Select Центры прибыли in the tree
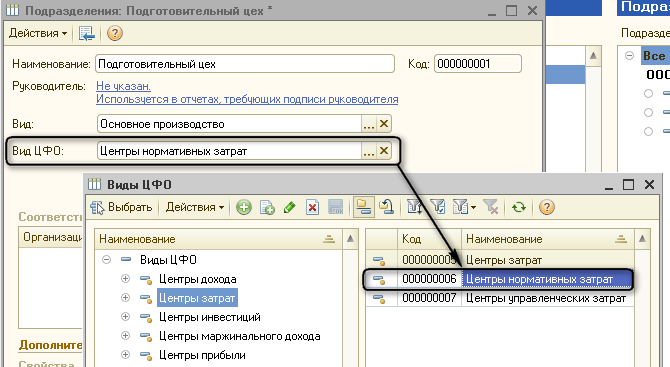Image resolution: width=670 pixels, height=367 pixels. 202,355
